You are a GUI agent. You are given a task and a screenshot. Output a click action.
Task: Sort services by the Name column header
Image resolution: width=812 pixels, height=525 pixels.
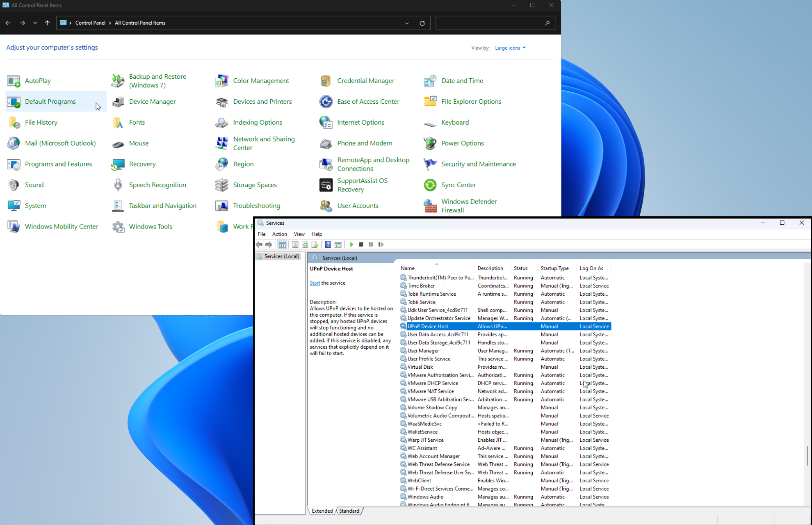437,268
